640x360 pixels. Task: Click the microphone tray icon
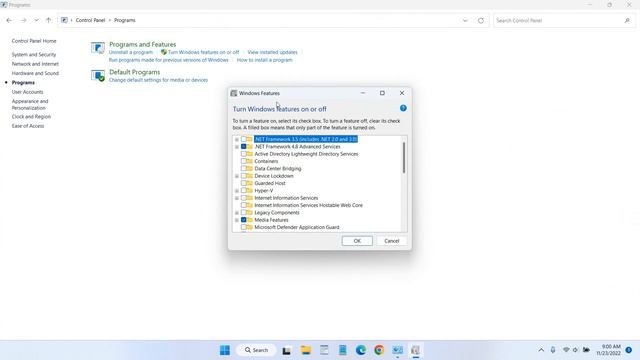pyautogui.click(x=553, y=350)
